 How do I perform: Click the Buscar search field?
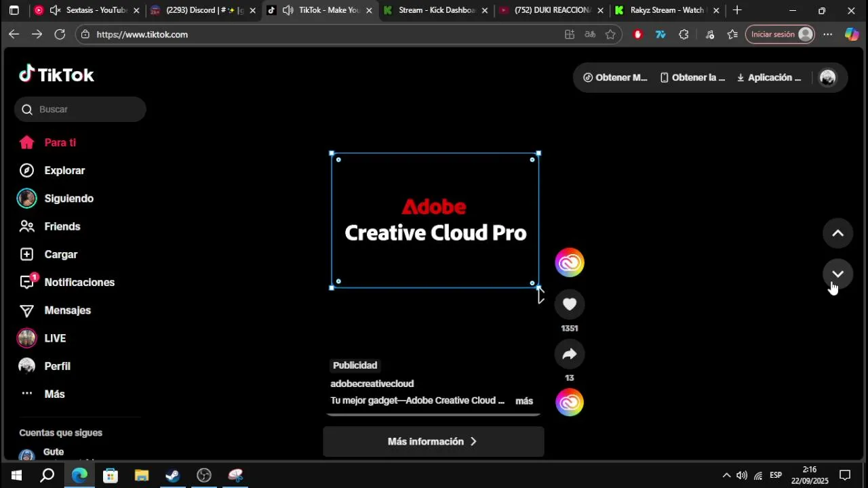pyautogui.click(x=80, y=109)
